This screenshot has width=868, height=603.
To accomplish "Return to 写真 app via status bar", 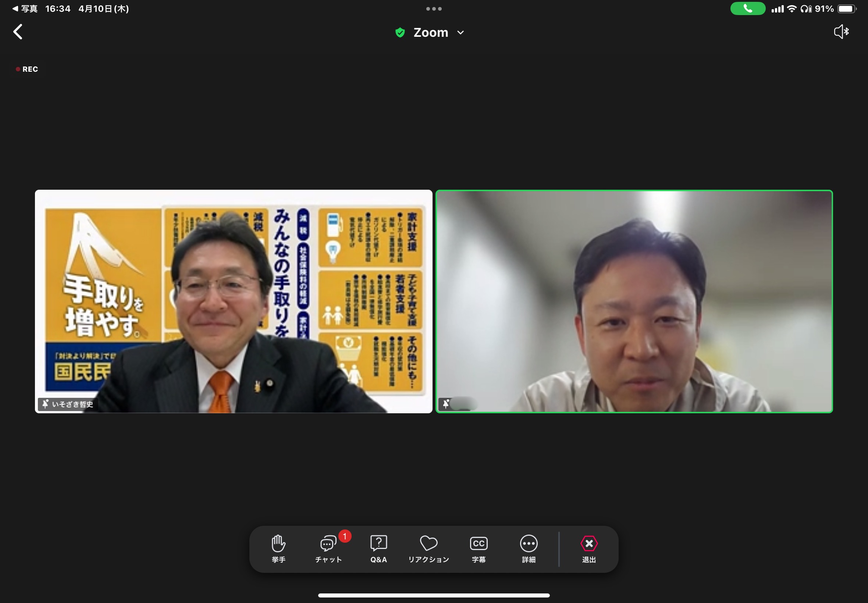I will (x=25, y=9).
